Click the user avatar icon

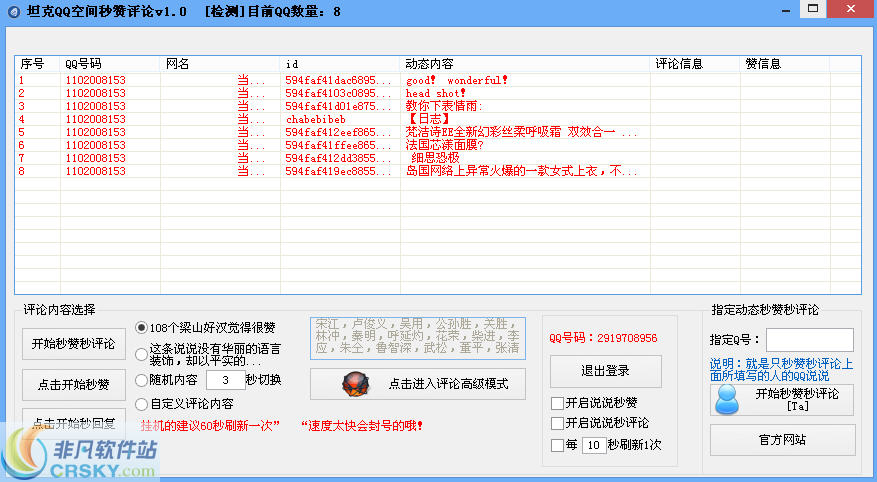(727, 399)
